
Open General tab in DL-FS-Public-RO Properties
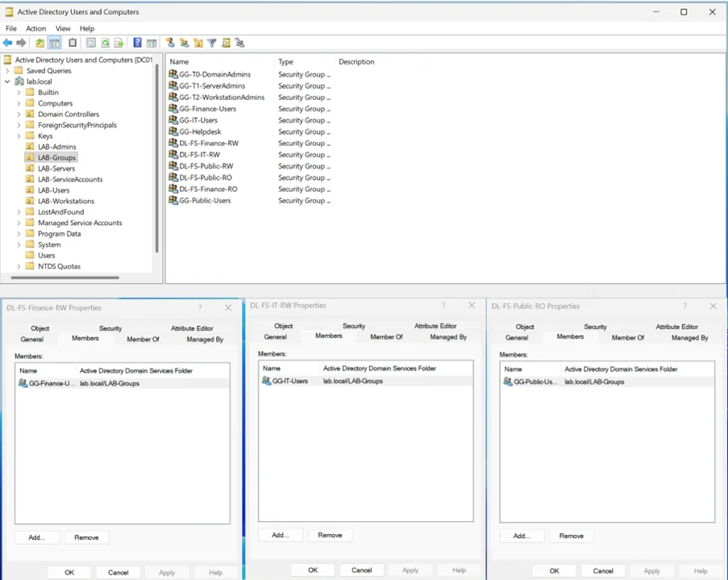click(x=517, y=338)
